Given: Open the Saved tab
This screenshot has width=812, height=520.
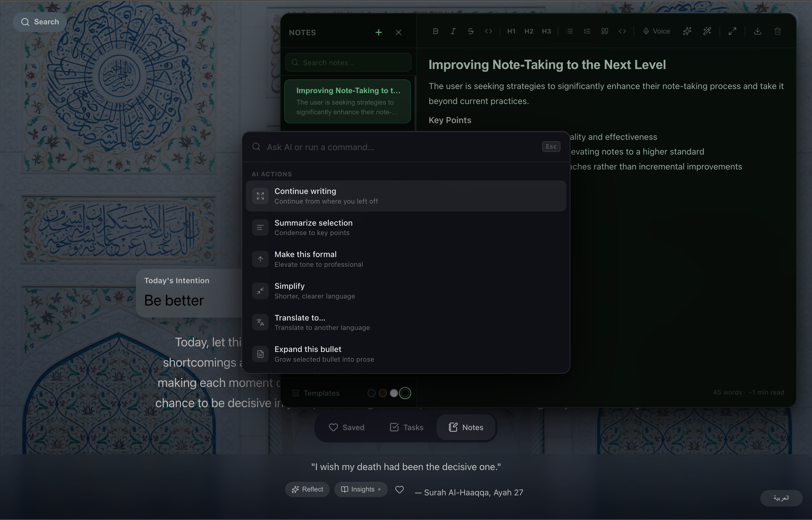Looking at the screenshot, I should point(346,427).
